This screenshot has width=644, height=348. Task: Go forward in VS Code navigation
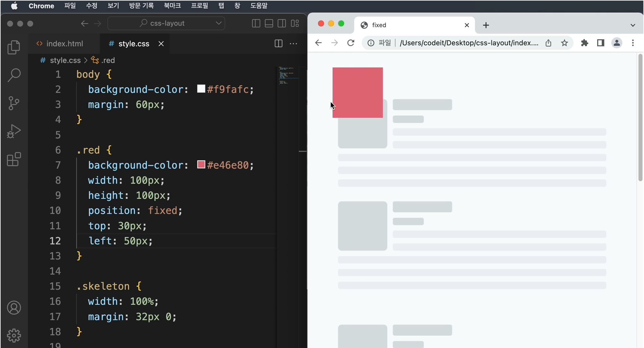[98, 23]
